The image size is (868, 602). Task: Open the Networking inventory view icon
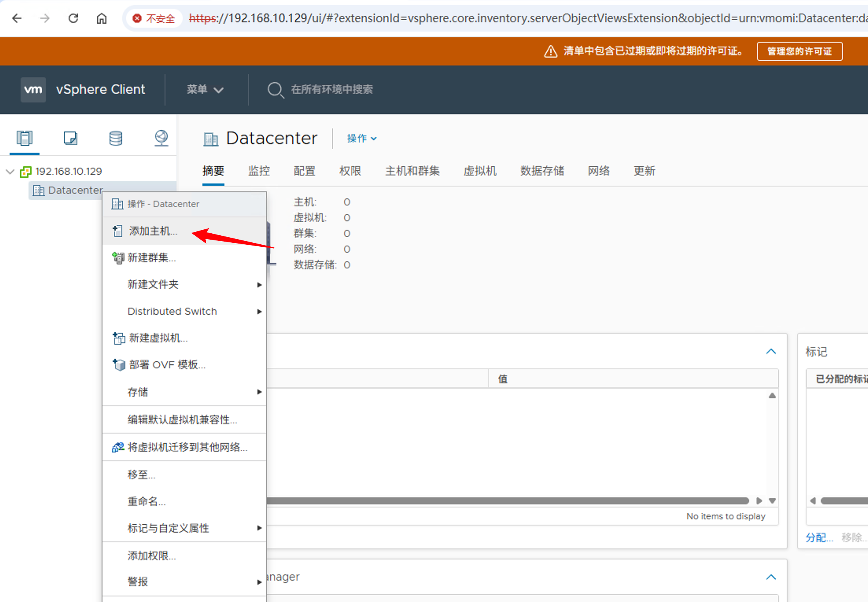(x=161, y=138)
